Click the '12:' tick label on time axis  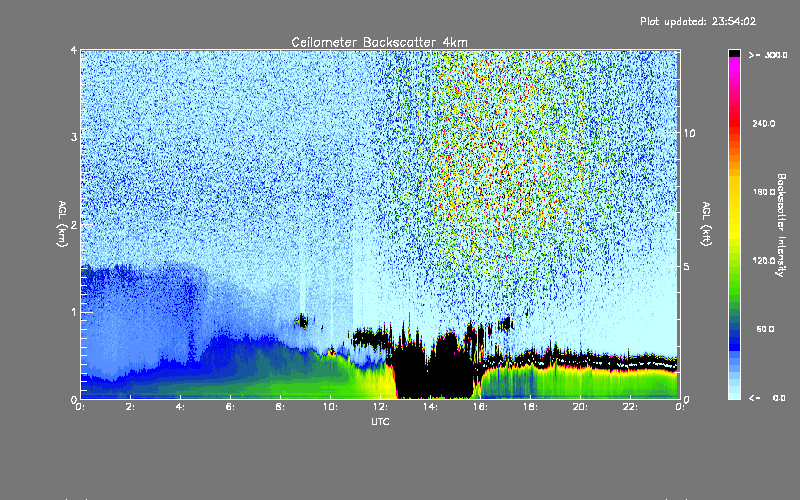380,407
